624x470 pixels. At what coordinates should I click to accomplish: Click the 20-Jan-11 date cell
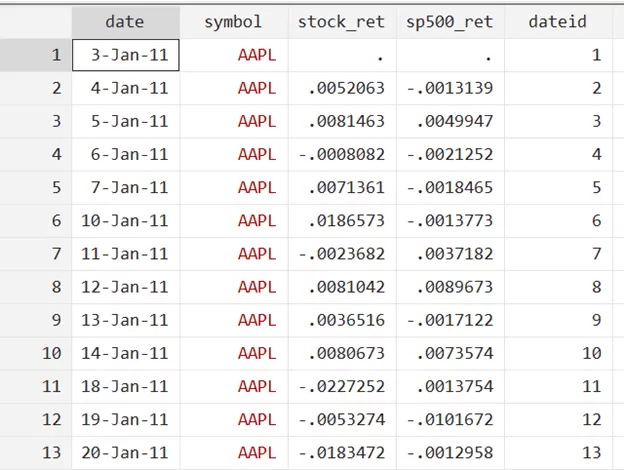point(126,453)
